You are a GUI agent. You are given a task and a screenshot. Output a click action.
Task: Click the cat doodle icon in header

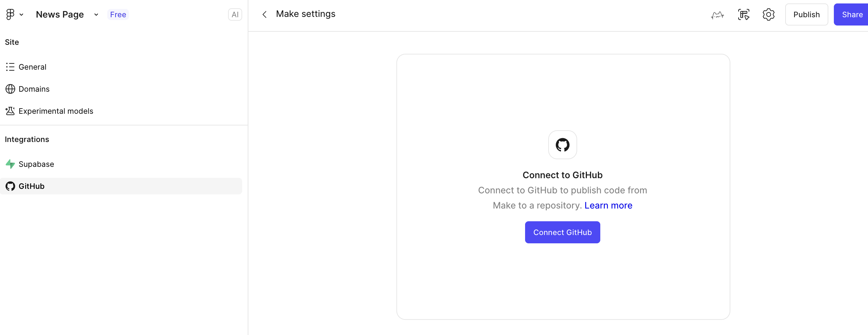[718, 15]
